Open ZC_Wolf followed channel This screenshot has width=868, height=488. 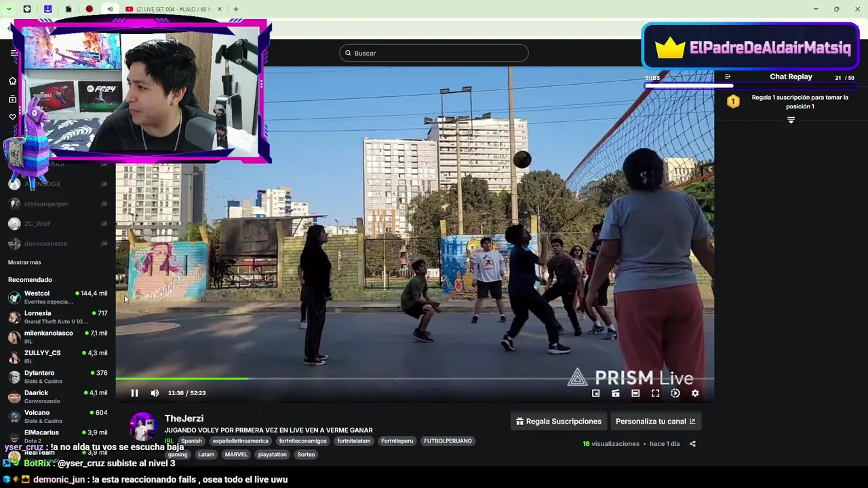(x=58, y=224)
